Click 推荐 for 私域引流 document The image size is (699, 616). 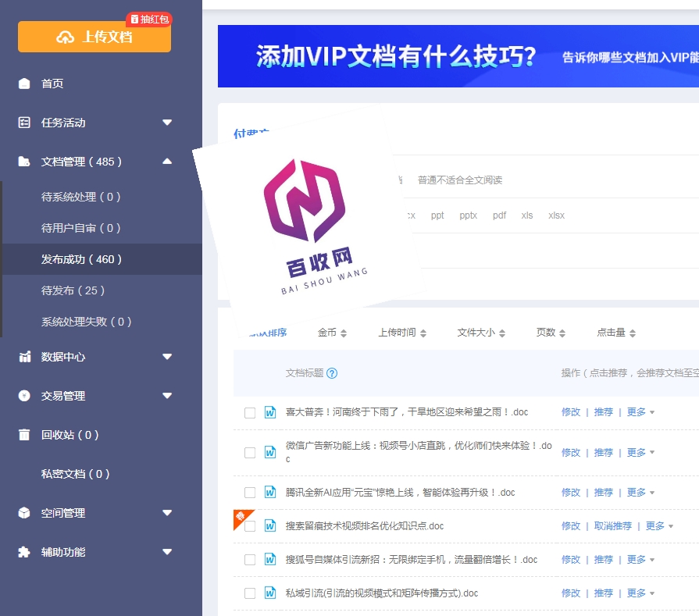pos(604,593)
